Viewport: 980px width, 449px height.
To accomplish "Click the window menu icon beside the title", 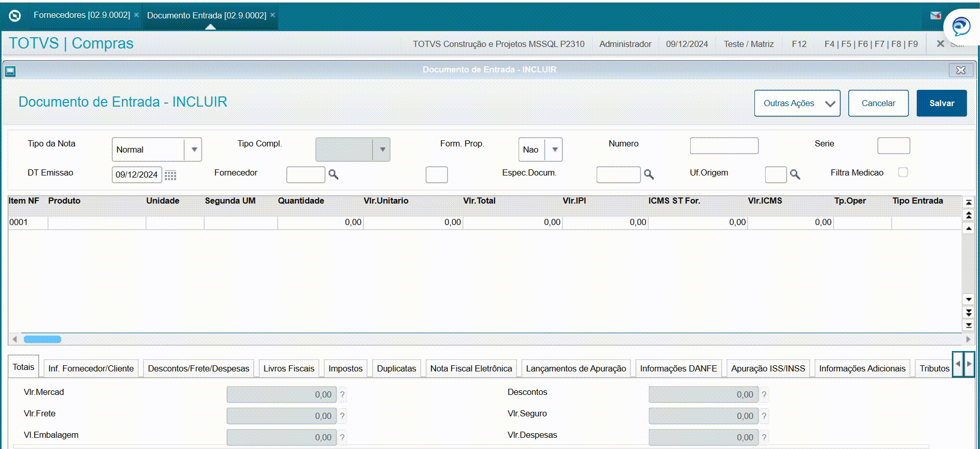I will coord(10,71).
